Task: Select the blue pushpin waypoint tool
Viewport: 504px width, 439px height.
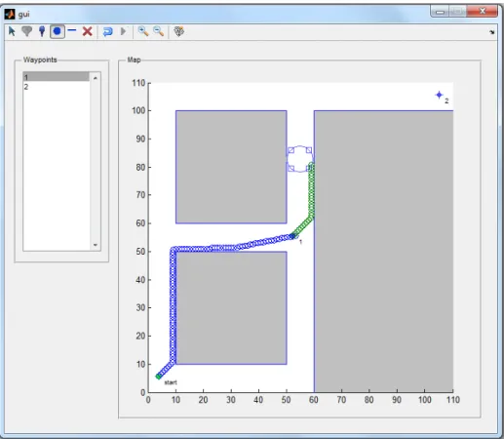Action: point(42,31)
